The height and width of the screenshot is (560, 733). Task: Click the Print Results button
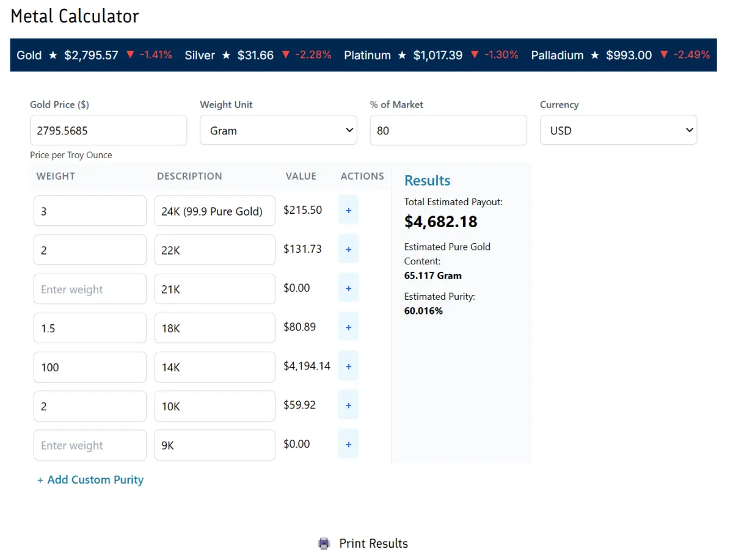pos(373,544)
